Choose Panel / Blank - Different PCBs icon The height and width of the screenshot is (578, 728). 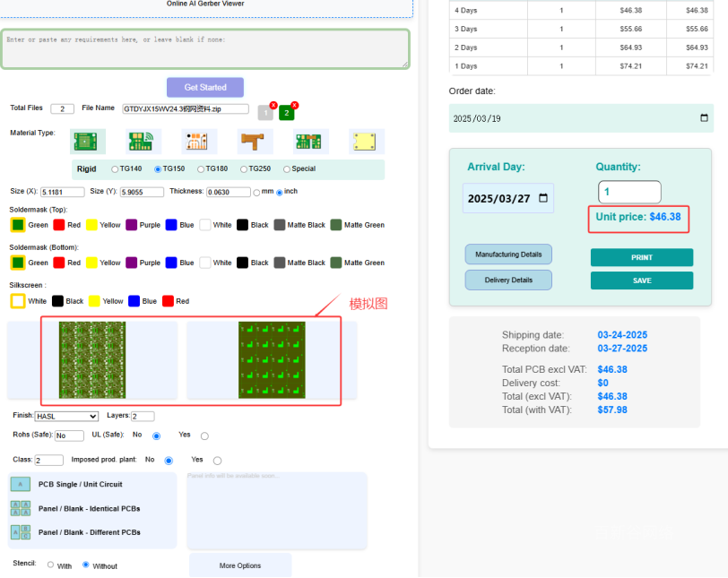click(20, 532)
